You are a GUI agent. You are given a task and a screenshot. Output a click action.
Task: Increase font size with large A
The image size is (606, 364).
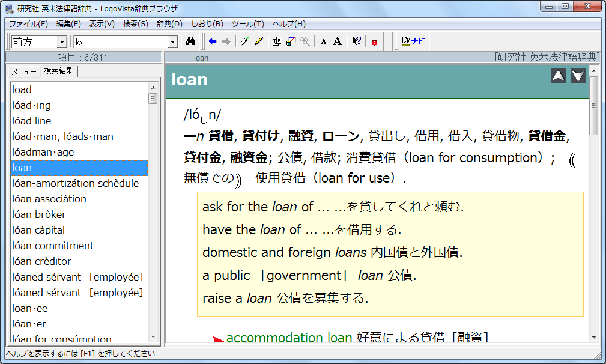(x=338, y=41)
